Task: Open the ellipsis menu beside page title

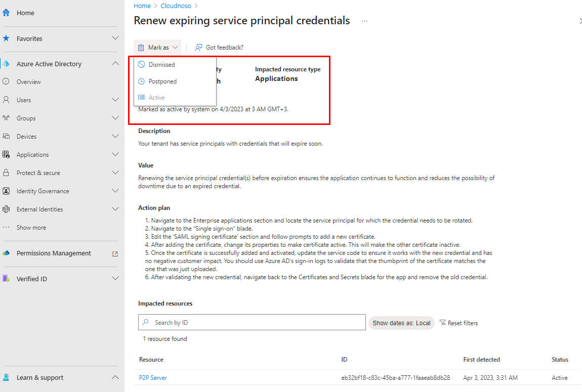Action: [364, 21]
